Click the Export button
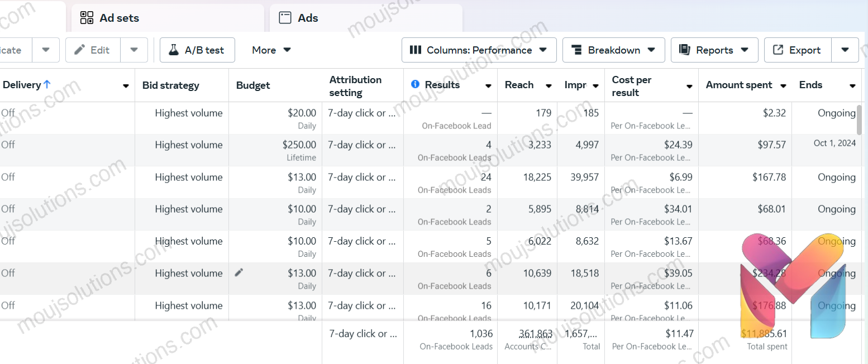Image resolution: width=868 pixels, height=364 pixels. coord(798,50)
